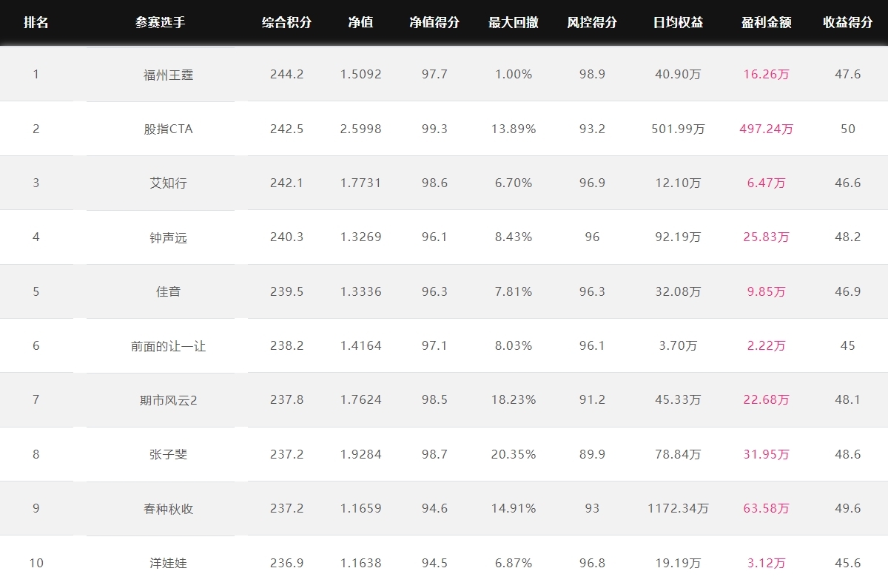This screenshot has height=588, width=888.
Task: Select participant 春种秋收
Action: coord(168,509)
